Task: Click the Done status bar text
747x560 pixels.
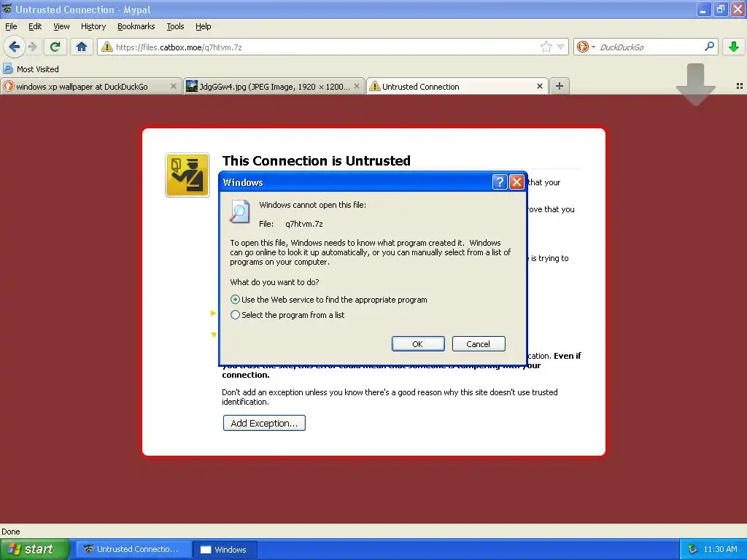Action: (x=10, y=532)
